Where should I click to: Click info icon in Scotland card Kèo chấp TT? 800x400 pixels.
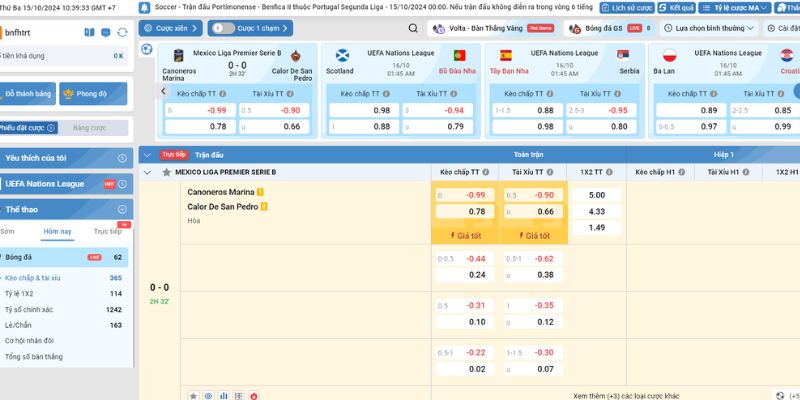(386, 94)
